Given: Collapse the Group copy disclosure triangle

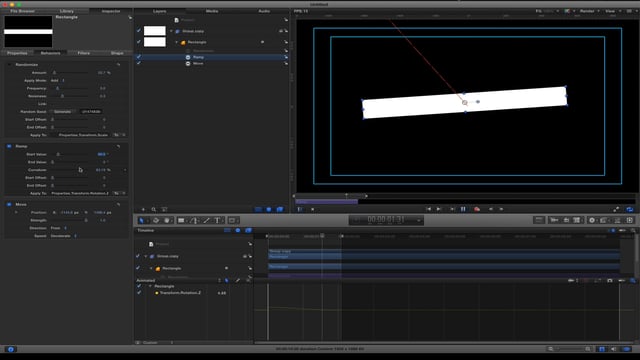Looking at the screenshot, I should pos(171,31).
